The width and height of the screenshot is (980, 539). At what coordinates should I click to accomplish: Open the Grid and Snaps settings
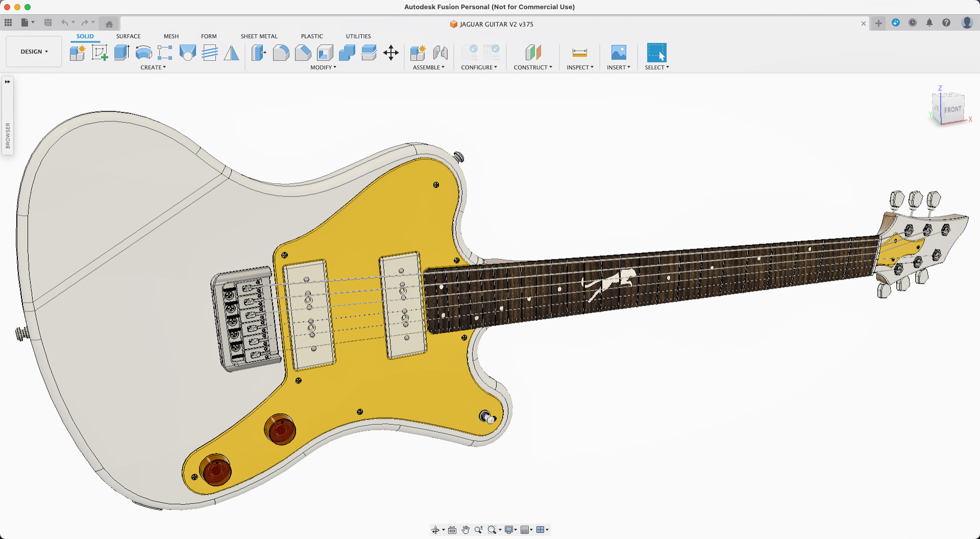(x=526, y=530)
